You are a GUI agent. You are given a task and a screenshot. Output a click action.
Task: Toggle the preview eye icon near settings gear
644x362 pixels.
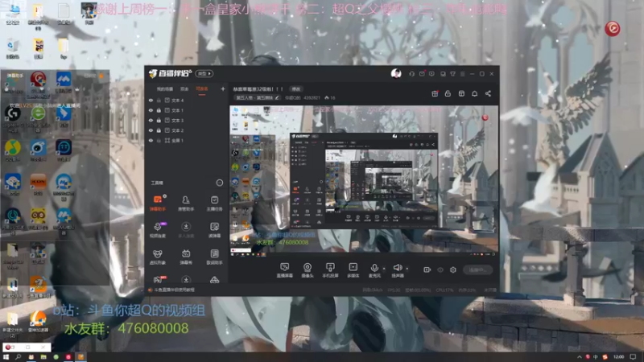(x=440, y=269)
